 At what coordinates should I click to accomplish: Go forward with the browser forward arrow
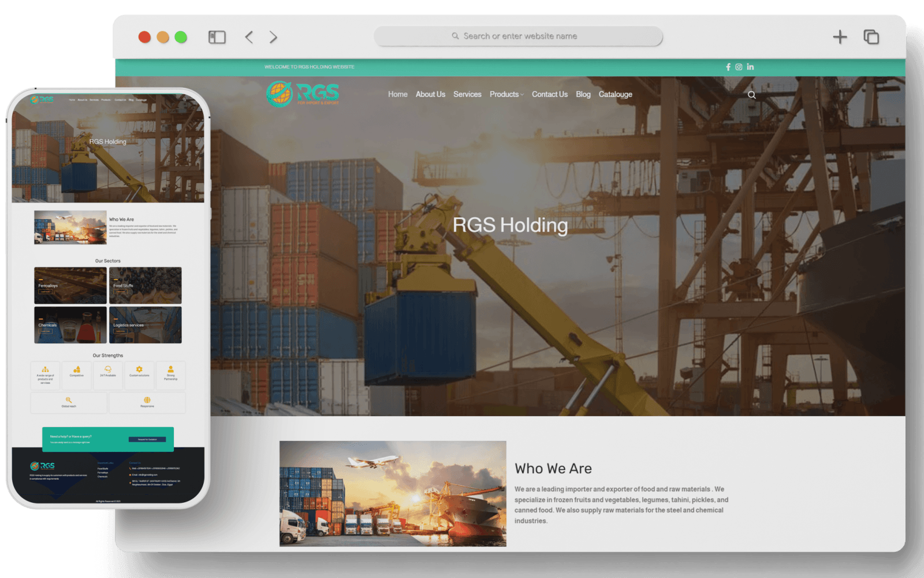point(273,38)
